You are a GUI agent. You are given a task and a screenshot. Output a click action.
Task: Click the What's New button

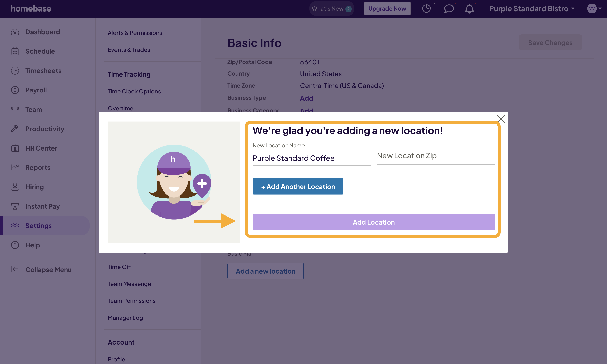coord(331,9)
